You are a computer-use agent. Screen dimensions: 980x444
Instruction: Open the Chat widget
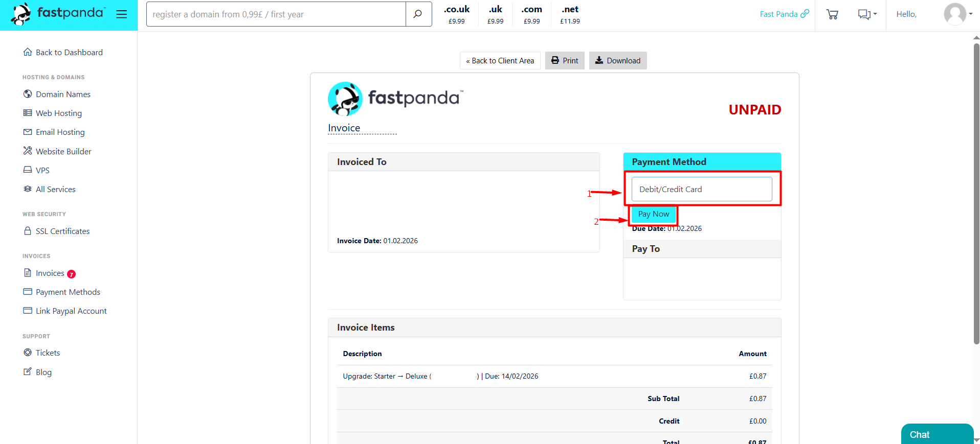(x=937, y=434)
